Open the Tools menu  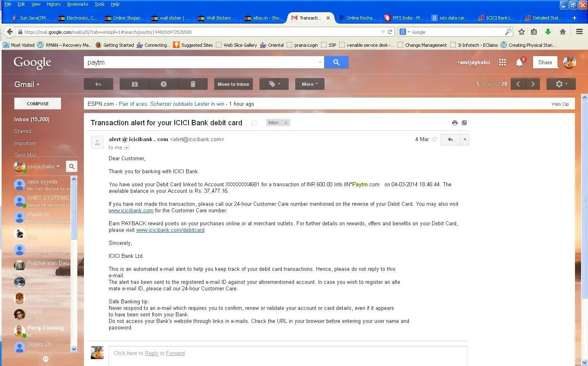click(99, 4)
